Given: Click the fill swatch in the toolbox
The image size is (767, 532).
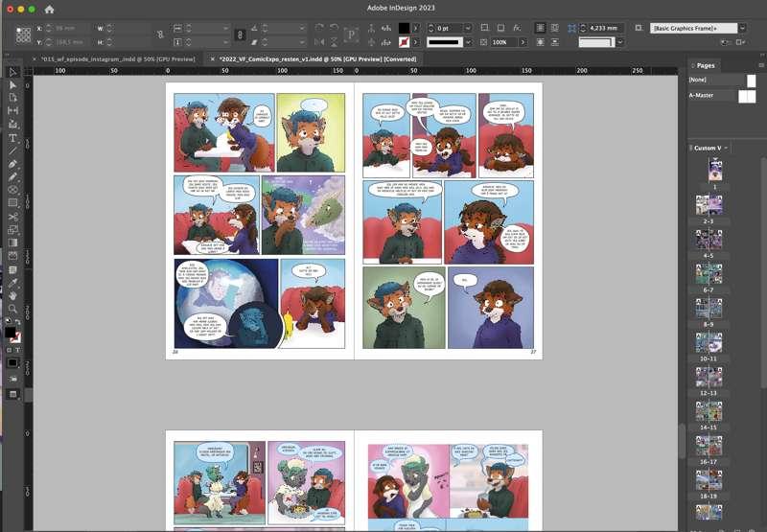Looking at the screenshot, I should click(x=10, y=333).
